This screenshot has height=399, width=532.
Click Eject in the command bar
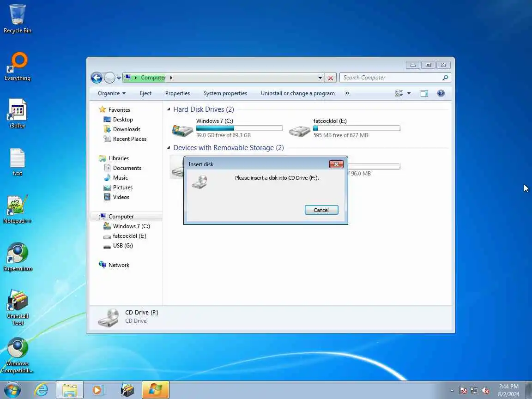pyautogui.click(x=145, y=93)
